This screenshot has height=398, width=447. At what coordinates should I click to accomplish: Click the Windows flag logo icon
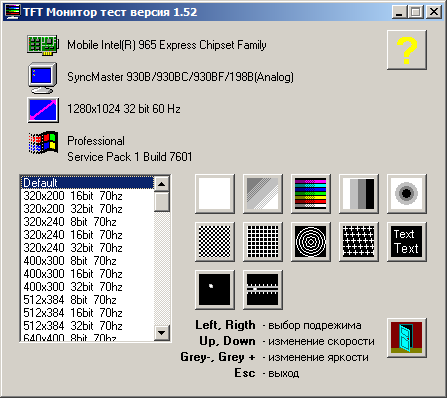43,142
